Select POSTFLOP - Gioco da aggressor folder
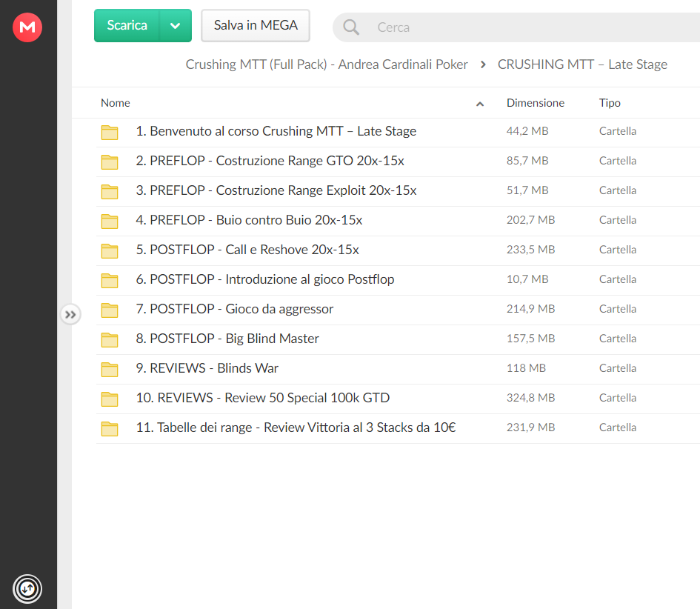 (x=399, y=309)
